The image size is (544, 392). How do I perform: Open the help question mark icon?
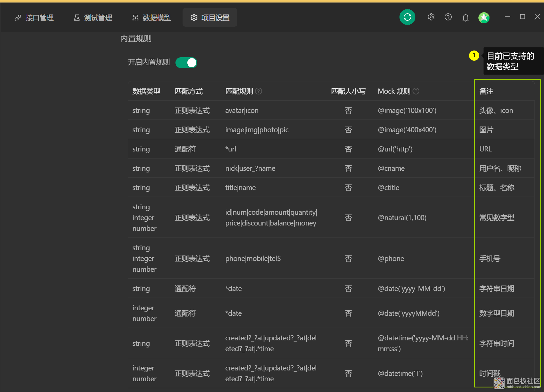pyautogui.click(x=448, y=17)
